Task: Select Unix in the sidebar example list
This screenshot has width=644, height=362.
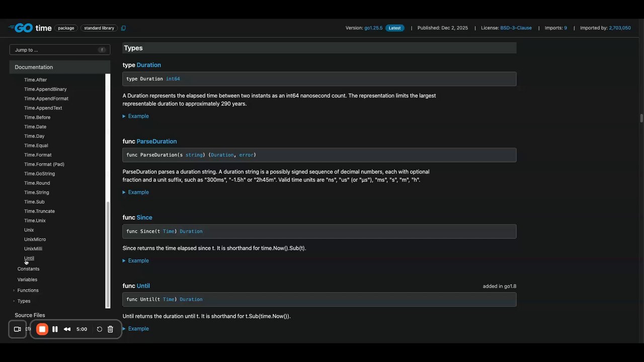Action: tap(29, 230)
